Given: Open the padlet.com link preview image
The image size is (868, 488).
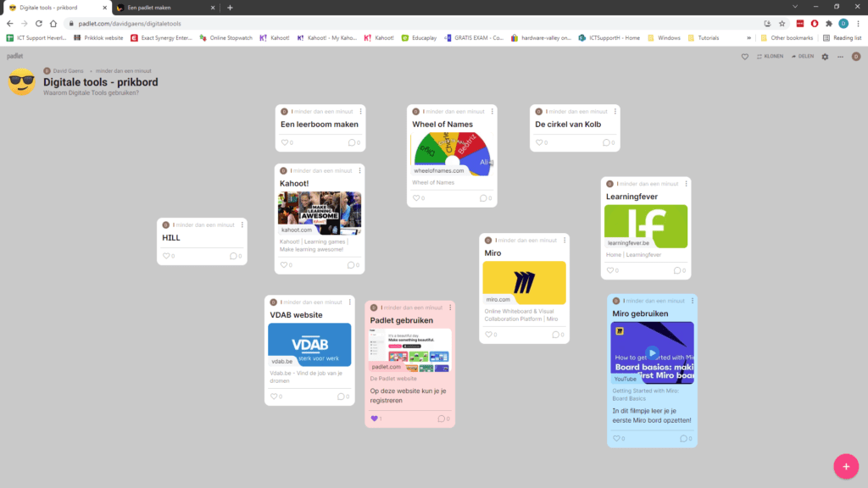Looking at the screenshot, I should (x=409, y=350).
